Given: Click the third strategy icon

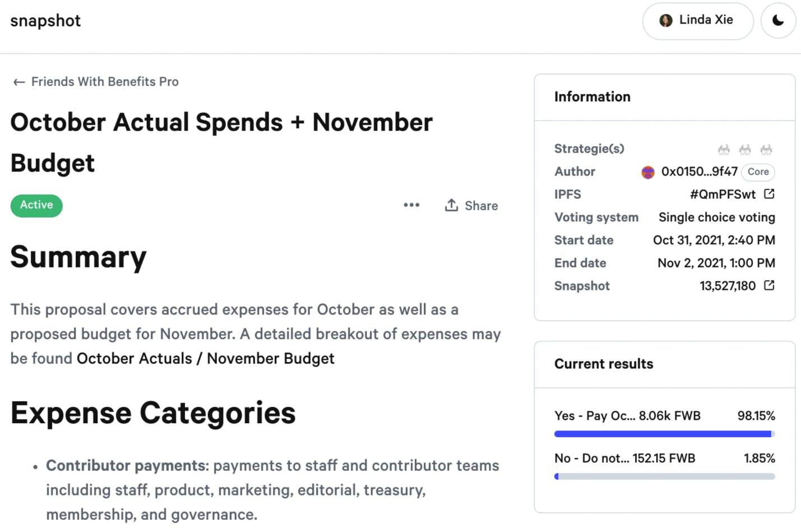Looking at the screenshot, I should tap(766, 149).
